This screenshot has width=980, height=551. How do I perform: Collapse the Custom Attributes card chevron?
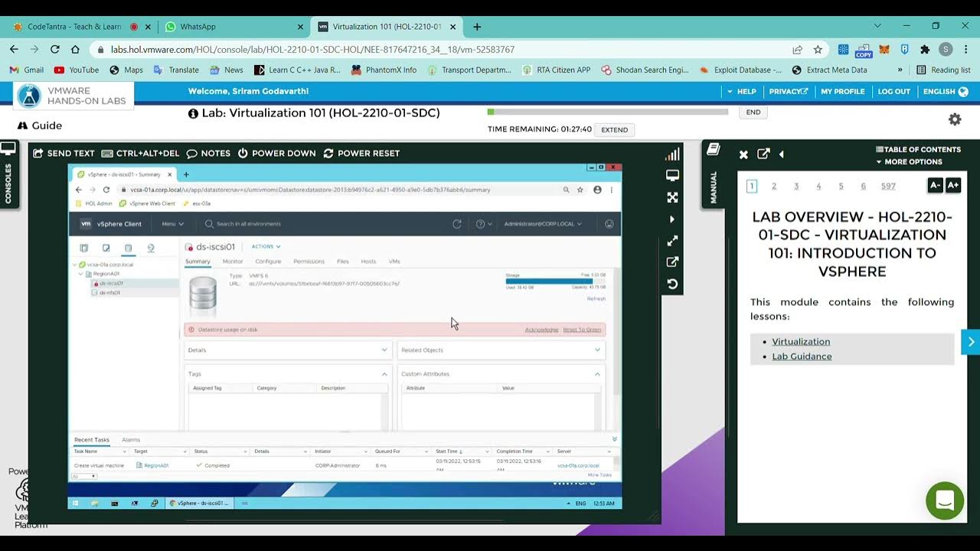pyautogui.click(x=597, y=374)
